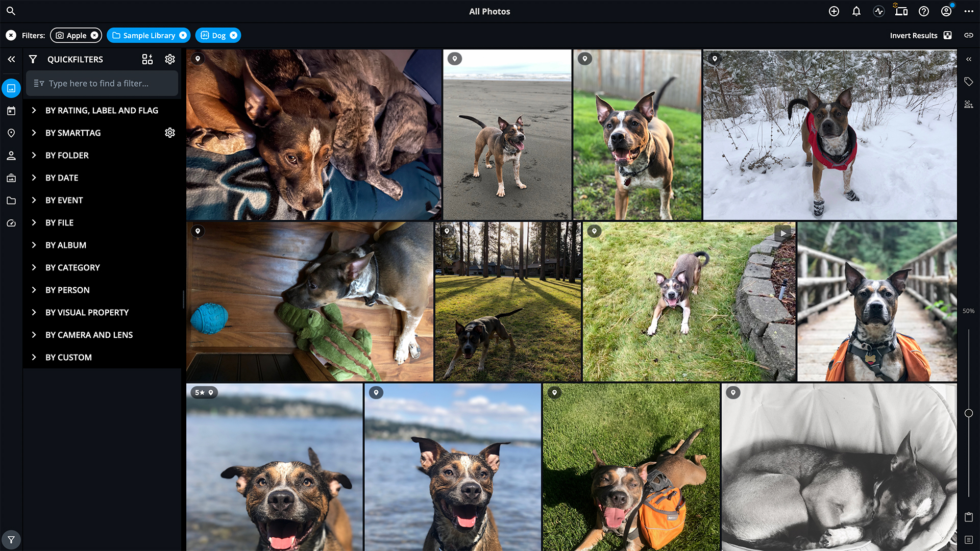980x551 pixels.
Task: Focus the 'Type here to find a filter' field
Action: [x=102, y=83]
